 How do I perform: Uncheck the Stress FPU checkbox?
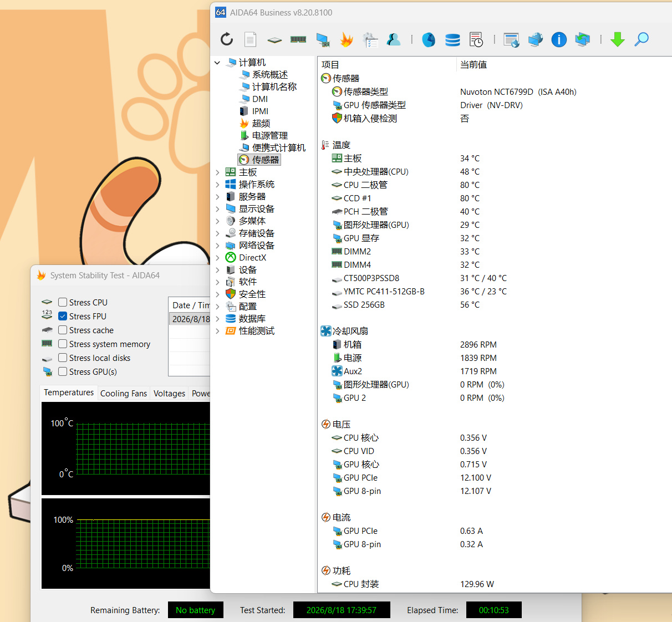click(63, 316)
